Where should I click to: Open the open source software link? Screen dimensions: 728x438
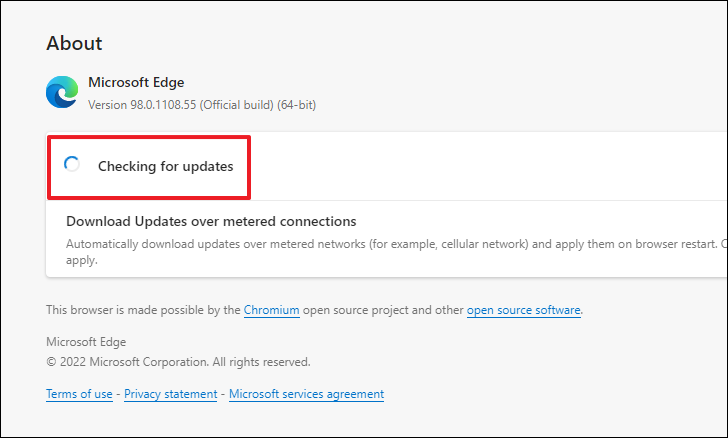(x=524, y=310)
